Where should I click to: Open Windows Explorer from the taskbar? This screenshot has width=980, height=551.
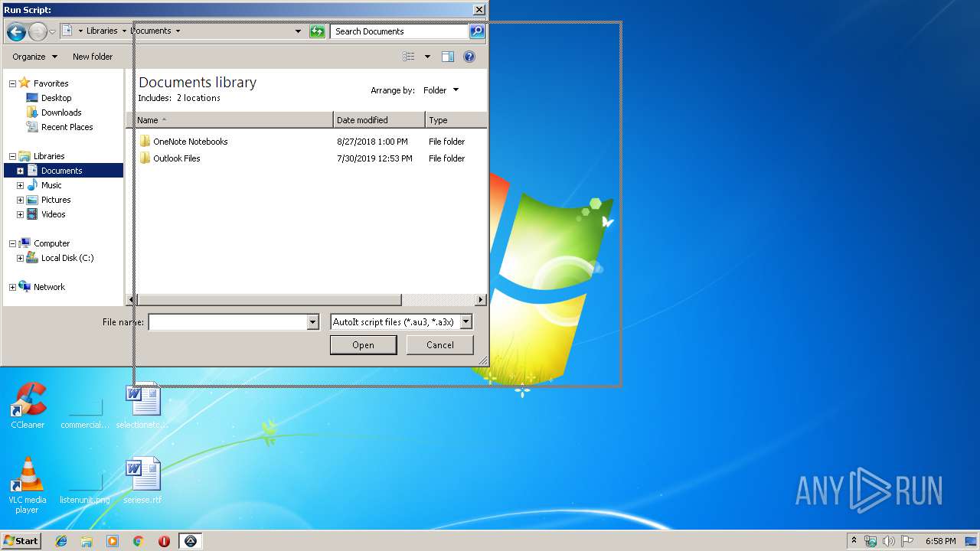click(87, 541)
